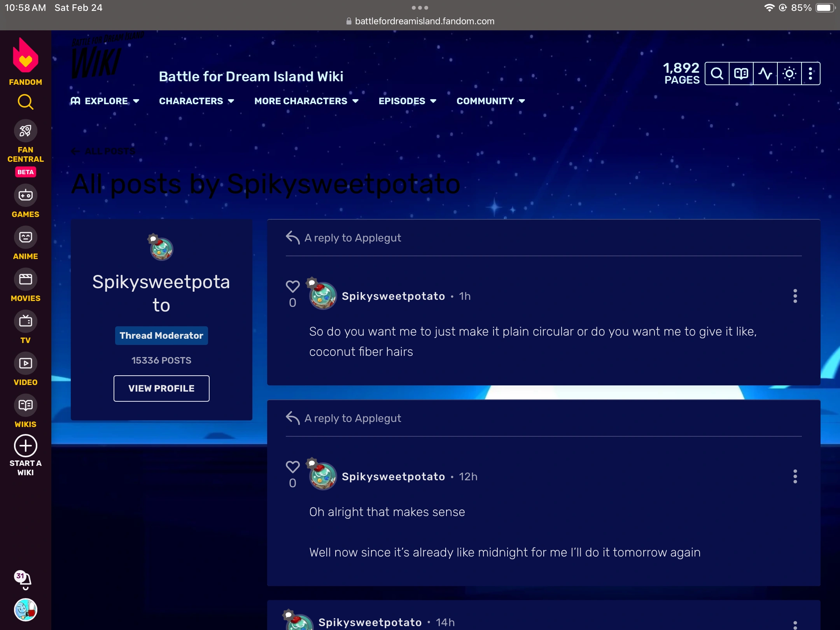Screen dimensions: 840x630
Task: Open the Episodes dropdown
Action: point(407,101)
